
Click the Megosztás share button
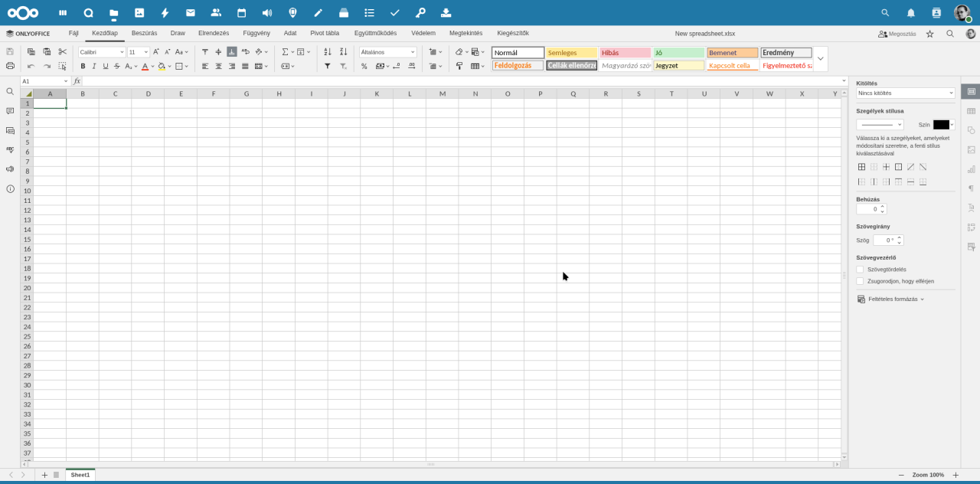[x=897, y=34]
